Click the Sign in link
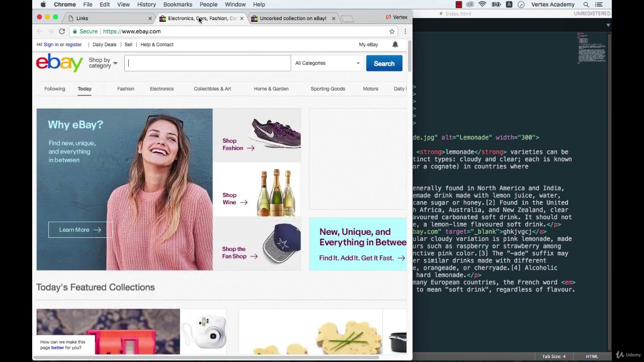 [51, 44]
